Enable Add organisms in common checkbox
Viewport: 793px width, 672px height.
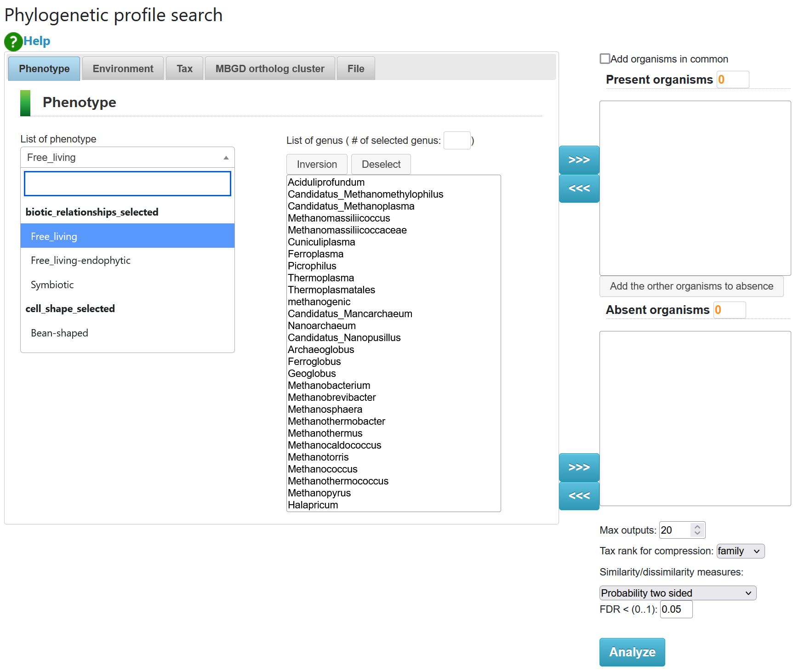point(605,59)
